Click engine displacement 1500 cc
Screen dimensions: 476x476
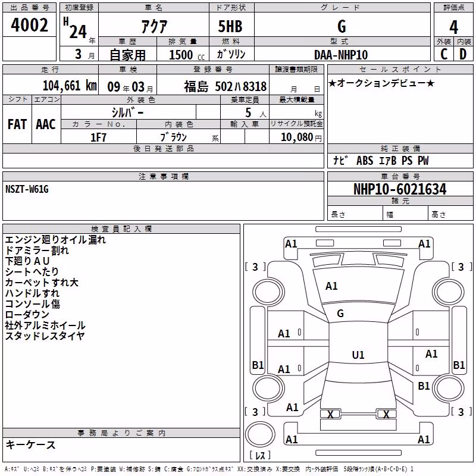pos(187,55)
